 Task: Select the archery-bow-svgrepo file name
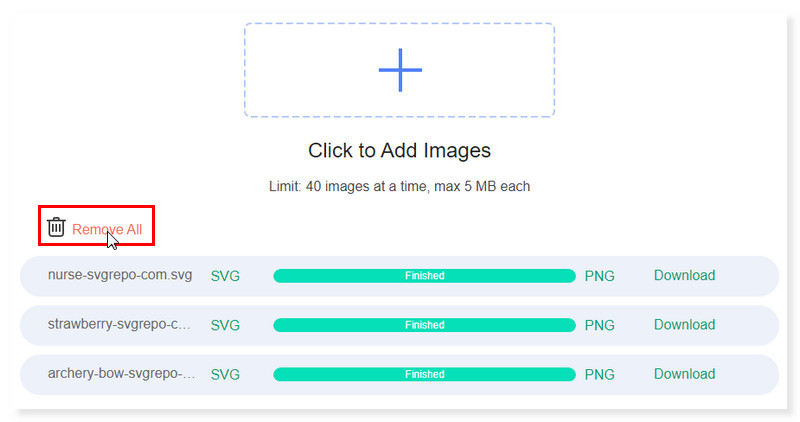(120, 373)
